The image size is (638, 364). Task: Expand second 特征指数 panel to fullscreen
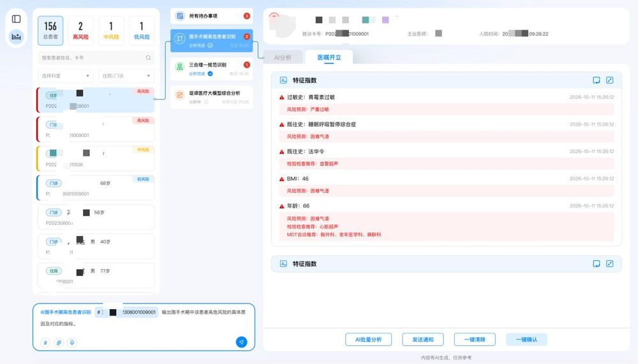(610, 263)
